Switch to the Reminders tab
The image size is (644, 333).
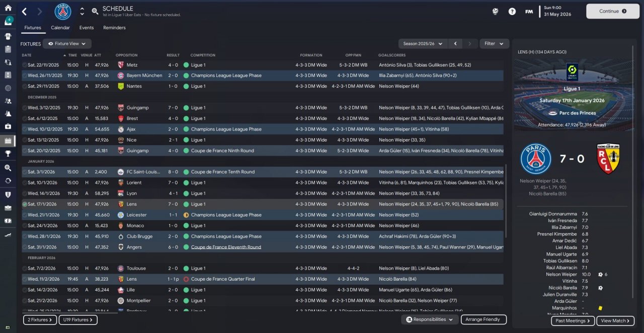click(114, 28)
